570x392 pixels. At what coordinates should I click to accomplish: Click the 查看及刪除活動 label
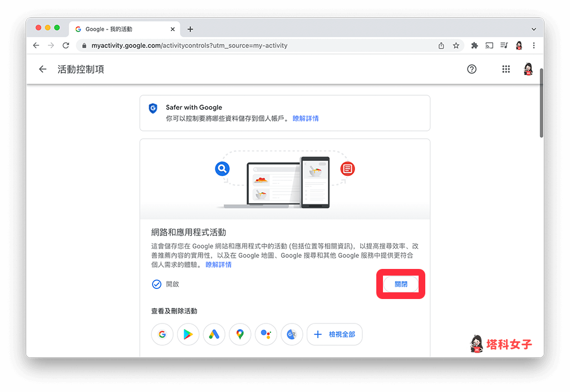(x=174, y=311)
